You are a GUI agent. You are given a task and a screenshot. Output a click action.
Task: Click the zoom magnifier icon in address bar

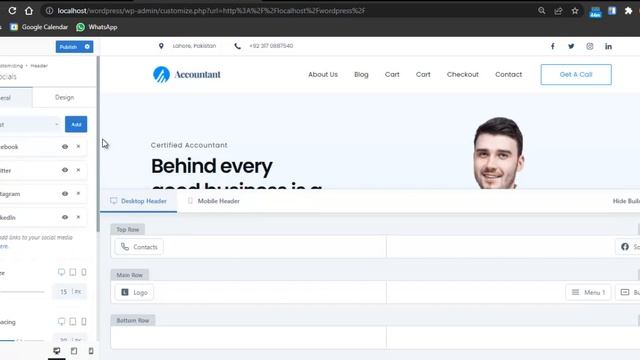[542, 11]
